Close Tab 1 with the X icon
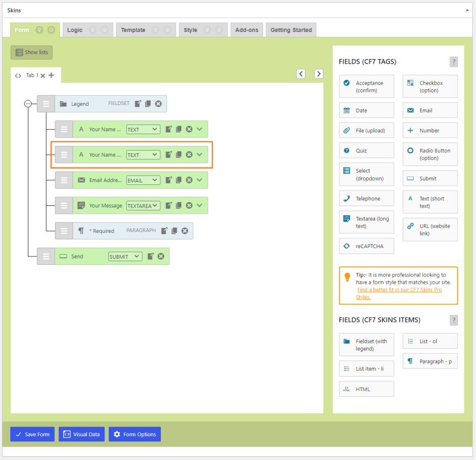476x460 pixels. click(43, 75)
